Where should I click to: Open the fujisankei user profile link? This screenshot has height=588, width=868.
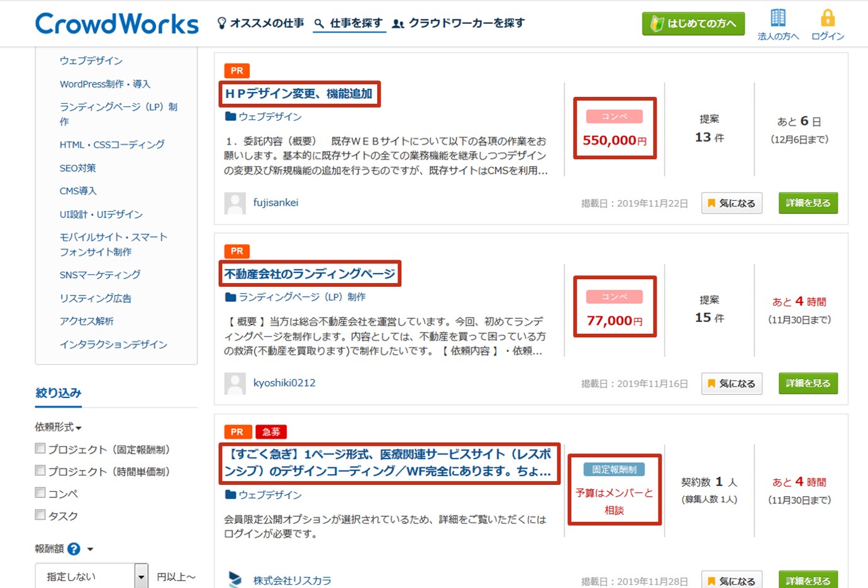[x=275, y=202]
